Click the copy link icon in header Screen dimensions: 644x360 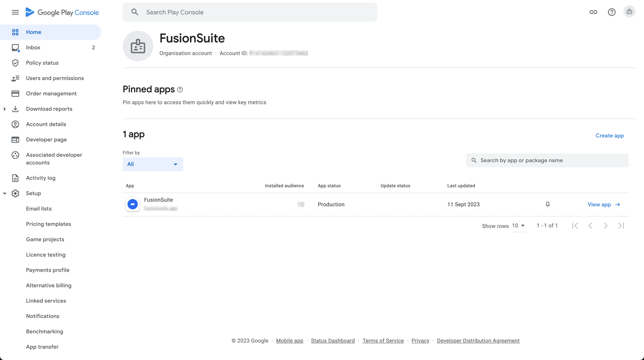tap(593, 12)
